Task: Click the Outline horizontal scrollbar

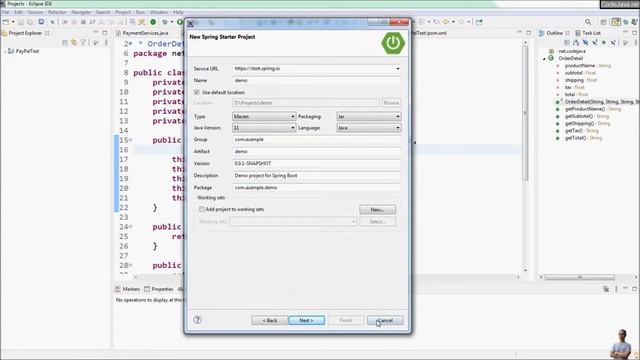Action: click(x=580, y=277)
